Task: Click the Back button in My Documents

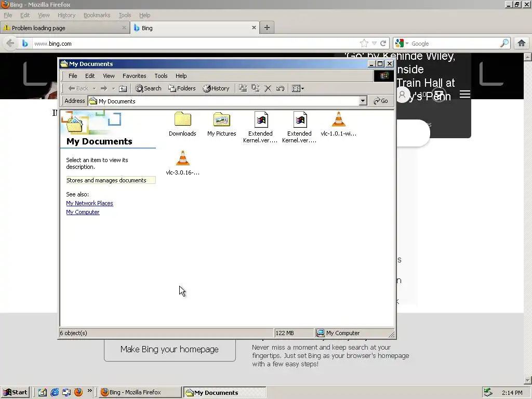Action: [78, 88]
